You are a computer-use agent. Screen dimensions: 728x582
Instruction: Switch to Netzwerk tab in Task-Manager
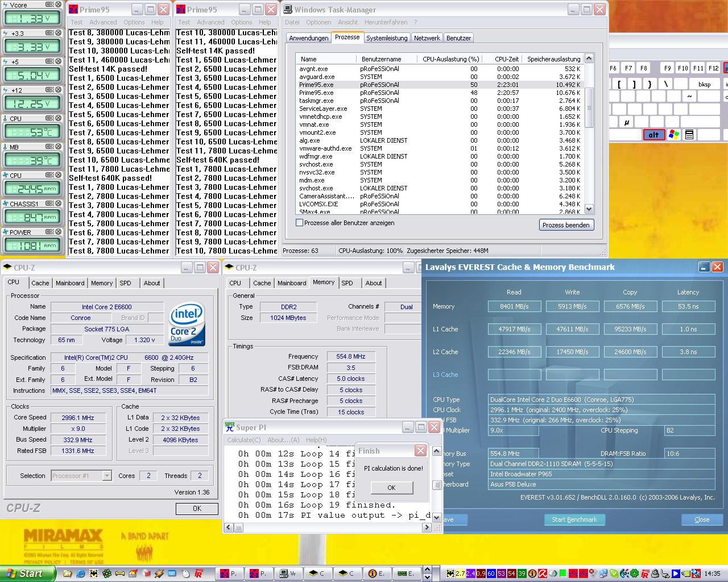[x=427, y=38]
